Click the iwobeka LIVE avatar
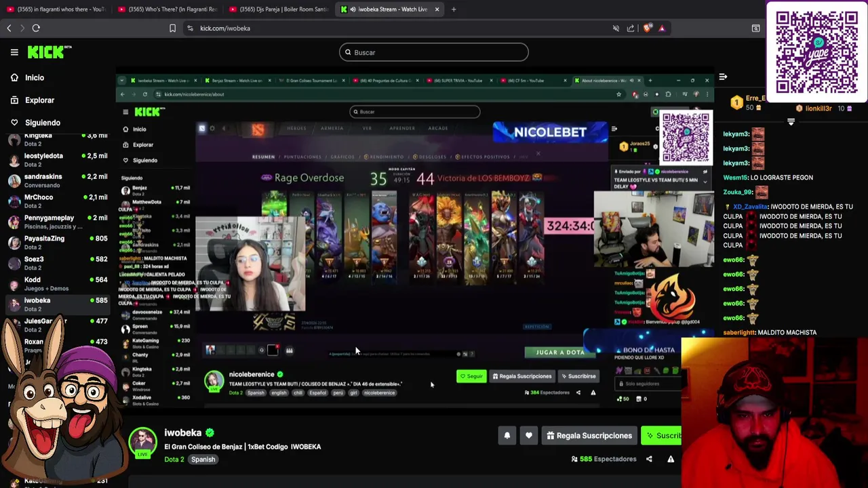 [x=143, y=443]
